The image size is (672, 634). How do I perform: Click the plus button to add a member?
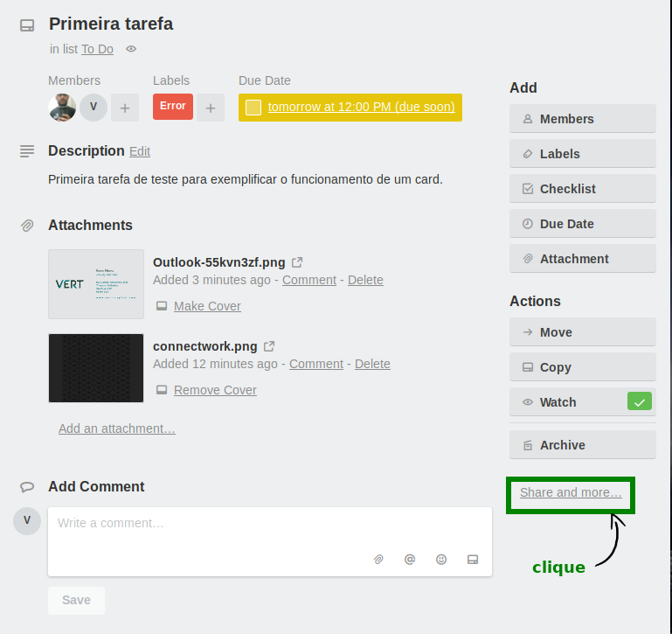tap(125, 108)
